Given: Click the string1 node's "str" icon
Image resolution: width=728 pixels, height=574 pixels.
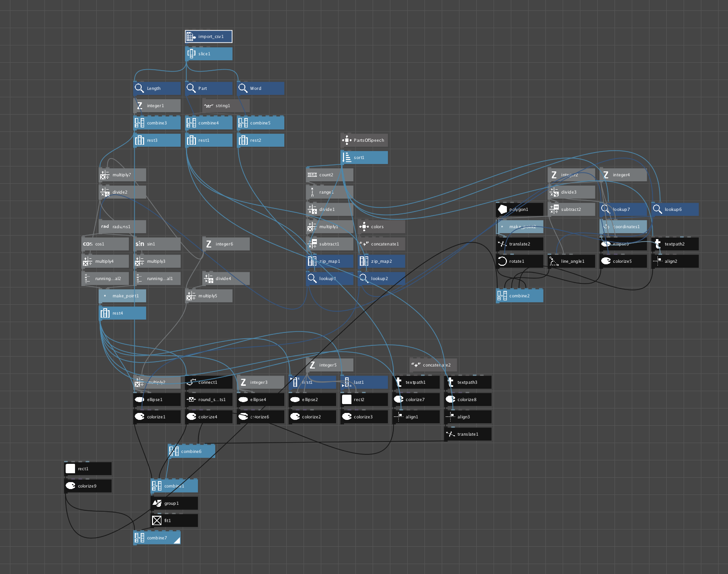Looking at the screenshot, I should [208, 106].
